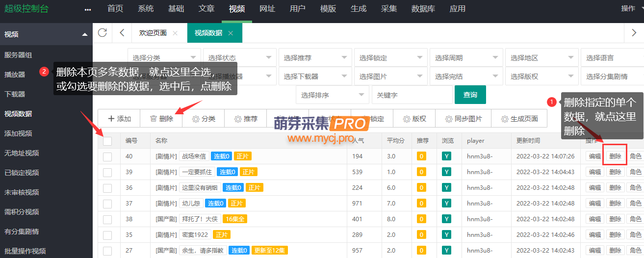Click the left chevron to scroll tabs back
The width and height of the screenshot is (644, 258).
(122, 33)
